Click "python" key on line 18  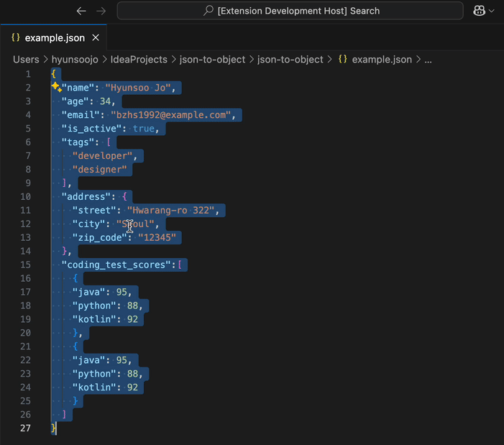tap(94, 306)
